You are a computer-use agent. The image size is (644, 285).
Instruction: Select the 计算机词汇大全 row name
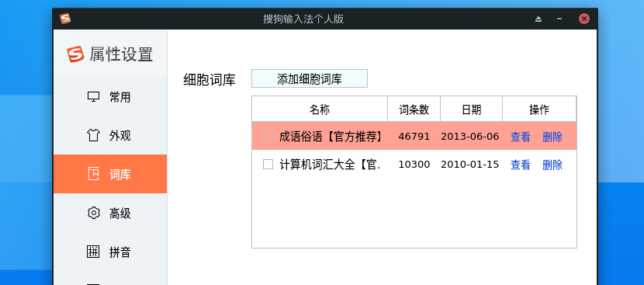[x=330, y=165]
